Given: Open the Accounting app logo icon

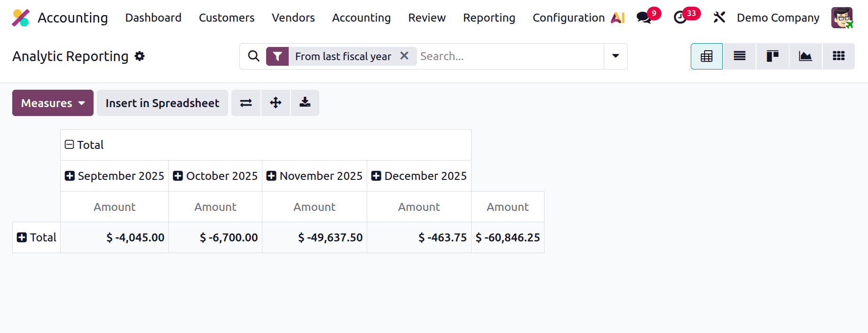Looking at the screenshot, I should (21, 18).
